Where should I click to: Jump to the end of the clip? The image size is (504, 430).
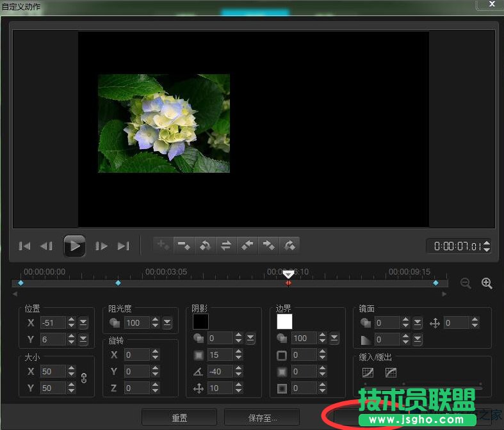[124, 246]
